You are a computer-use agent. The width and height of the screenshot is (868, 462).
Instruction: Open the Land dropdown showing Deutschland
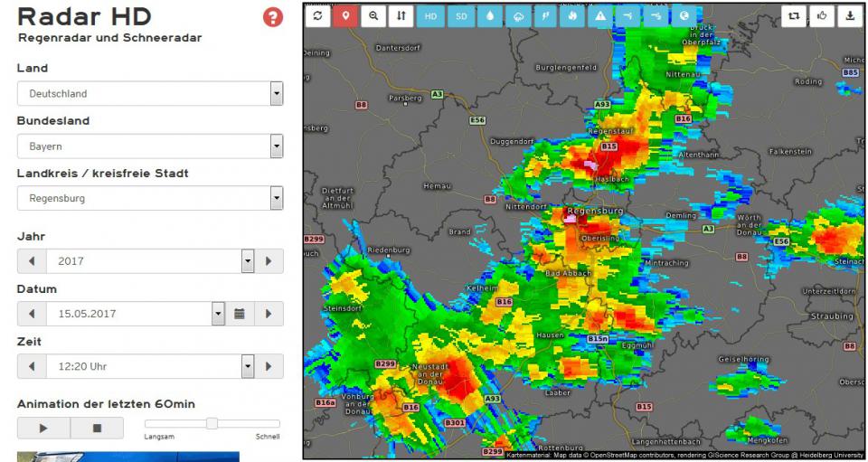click(277, 93)
